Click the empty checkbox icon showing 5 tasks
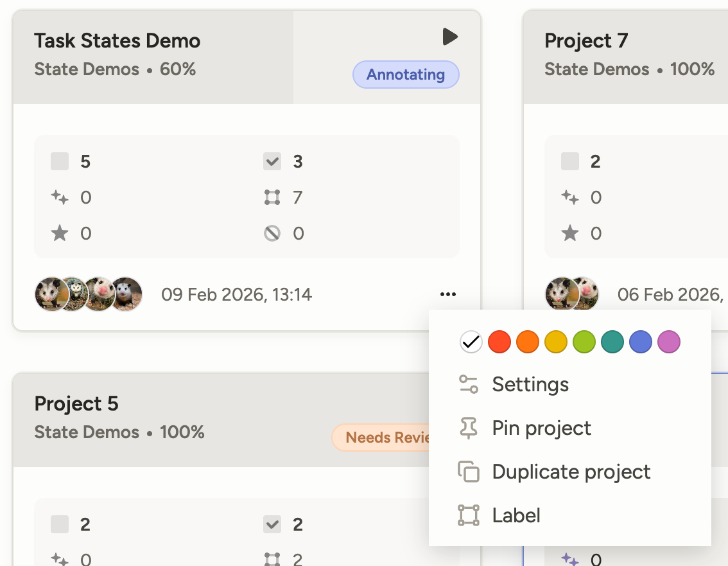 pyautogui.click(x=60, y=161)
